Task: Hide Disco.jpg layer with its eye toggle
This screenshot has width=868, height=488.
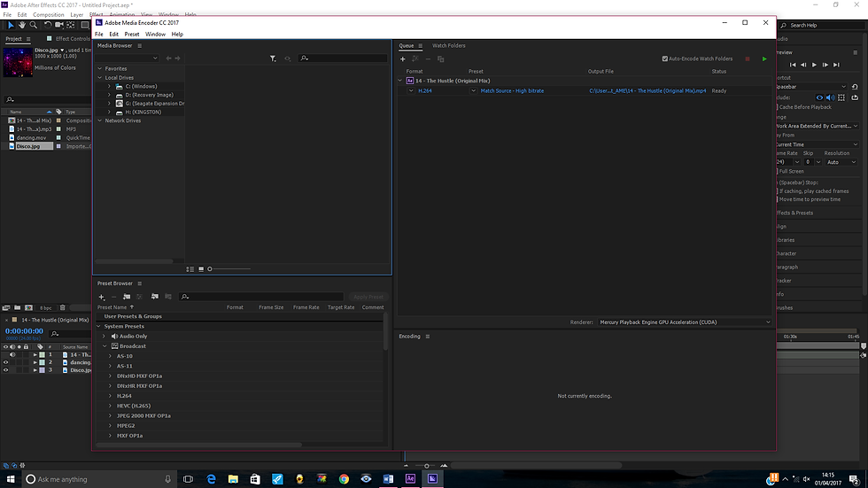Action: pyautogui.click(x=6, y=370)
